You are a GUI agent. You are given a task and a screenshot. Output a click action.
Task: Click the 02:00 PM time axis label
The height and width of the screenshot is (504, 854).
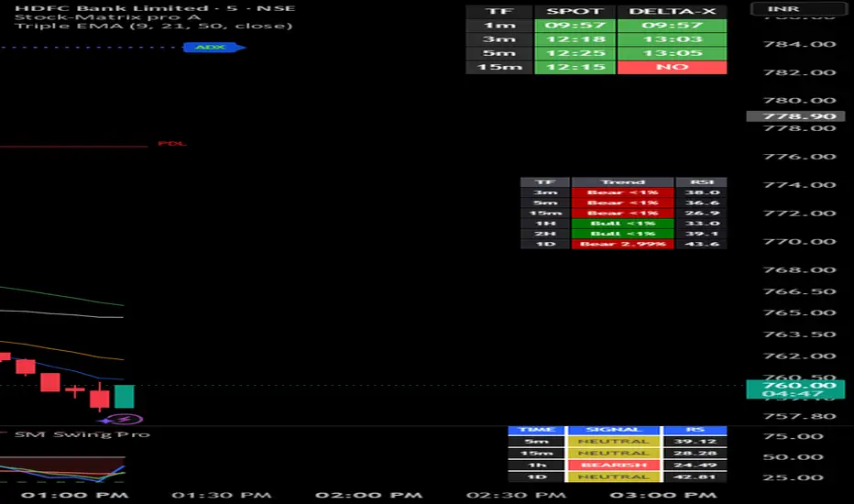point(368,495)
